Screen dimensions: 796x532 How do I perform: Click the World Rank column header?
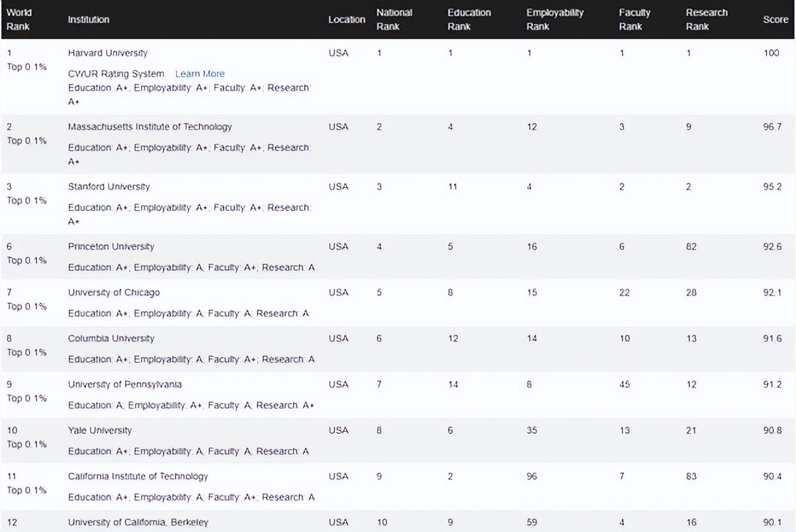coord(19,19)
